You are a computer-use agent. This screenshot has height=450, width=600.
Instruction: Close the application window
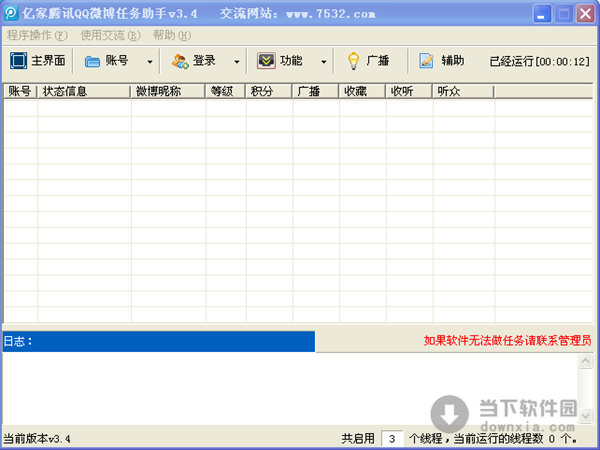click(585, 14)
